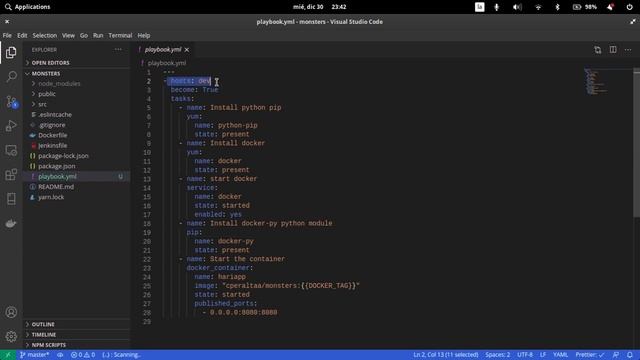Open the Explorer view in activity bar
This screenshot has height=360, width=640.
[11, 52]
